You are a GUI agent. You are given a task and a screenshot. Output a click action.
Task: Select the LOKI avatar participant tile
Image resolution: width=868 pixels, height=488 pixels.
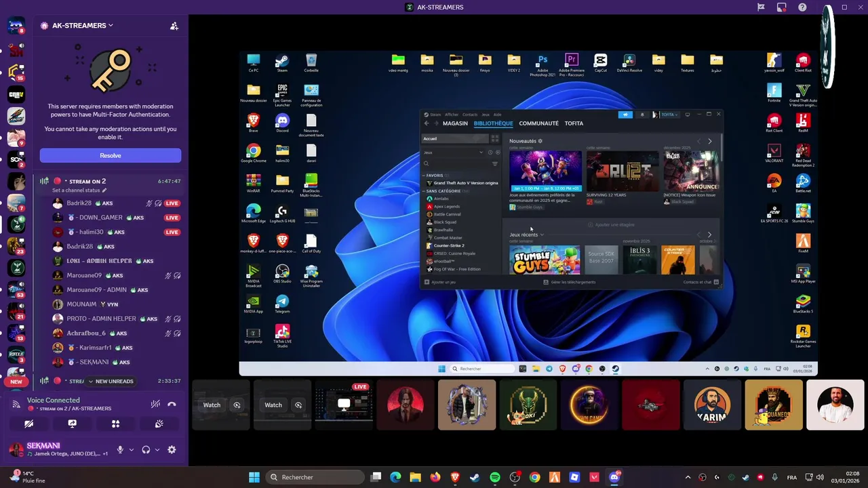[x=528, y=405]
